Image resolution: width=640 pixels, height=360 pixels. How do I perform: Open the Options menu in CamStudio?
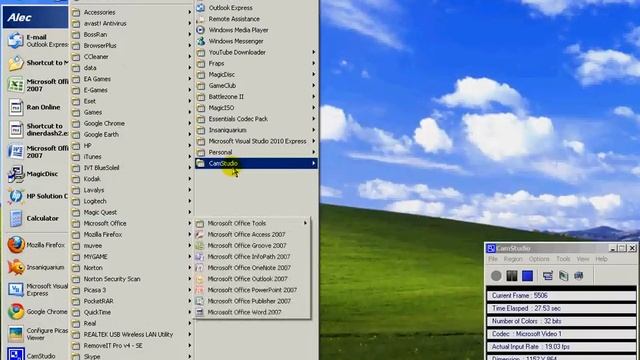[x=539, y=259]
